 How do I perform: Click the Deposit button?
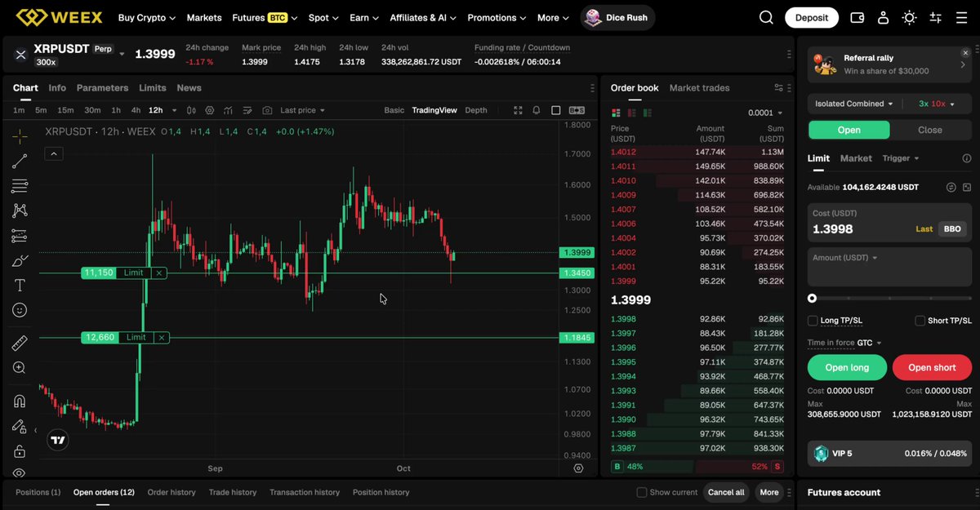[x=812, y=17]
